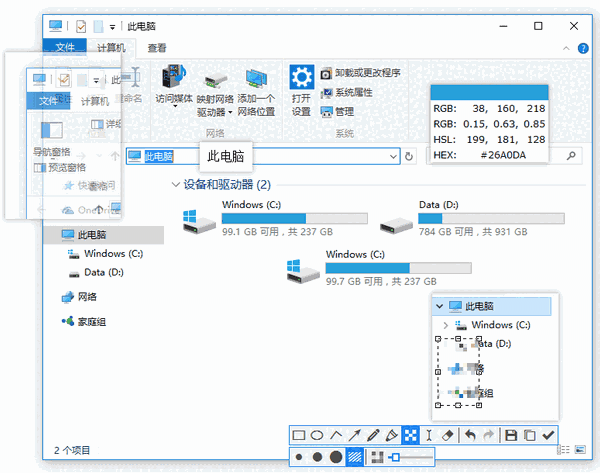Click the search magnifier icon
Image resolution: width=600 pixels, height=473 pixels.
coord(571,156)
